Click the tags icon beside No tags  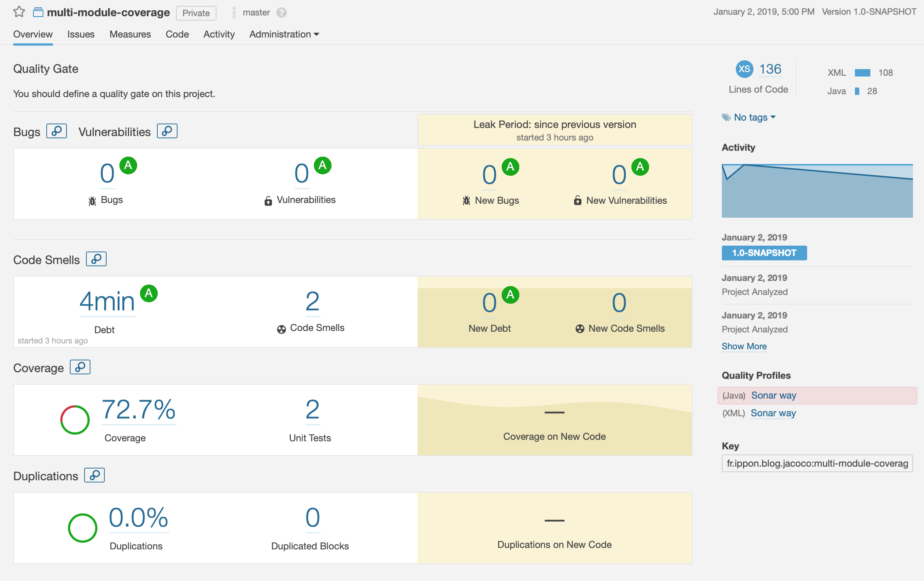click(726, 118)
